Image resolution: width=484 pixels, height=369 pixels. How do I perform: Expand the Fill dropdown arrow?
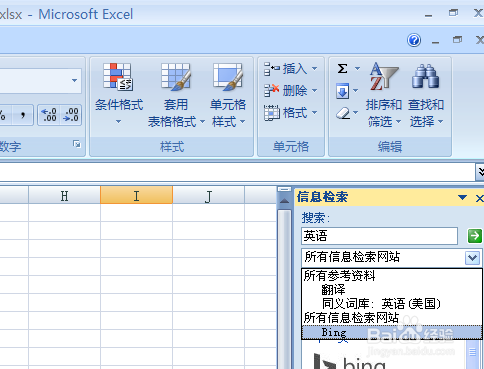click(x=355, y=90)
